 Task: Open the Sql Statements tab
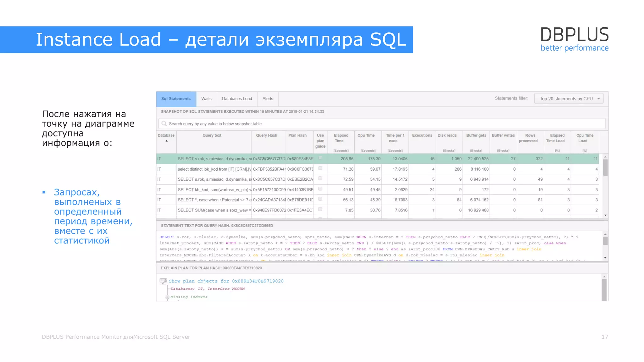coord(176,99)
